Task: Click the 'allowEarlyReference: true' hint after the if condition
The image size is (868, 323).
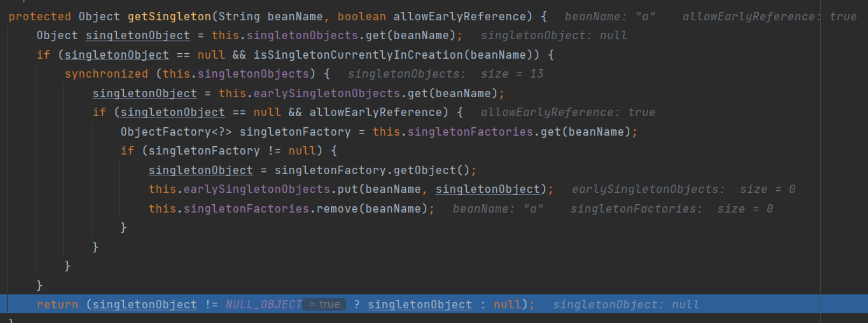Action: click(x=568, y=112)
